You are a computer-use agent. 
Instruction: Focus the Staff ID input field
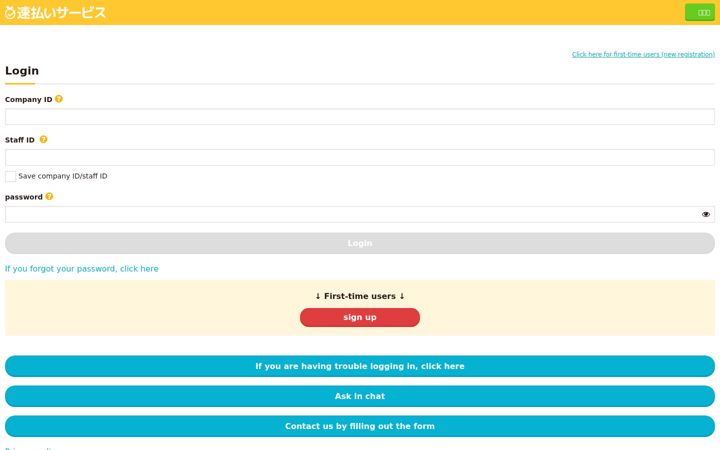[x=360, y=157]
